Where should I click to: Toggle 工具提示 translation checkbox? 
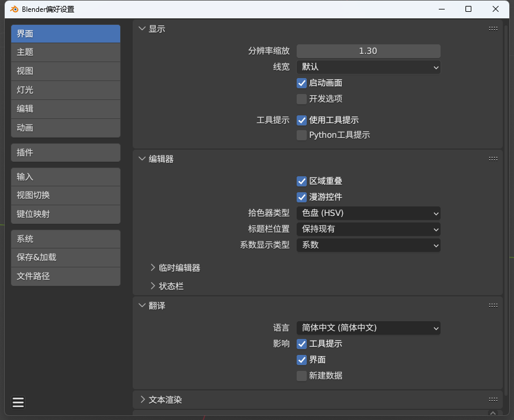(x=301, y=344)
